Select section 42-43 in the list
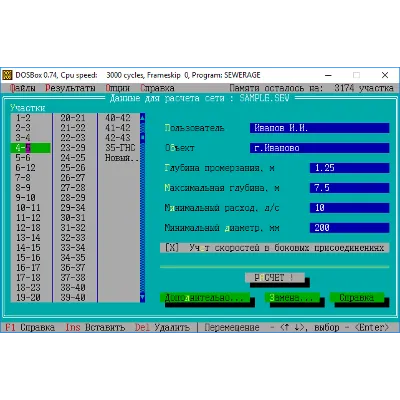Image resolution: width=400 pixels, height=400 pixels. coord(119,138)
